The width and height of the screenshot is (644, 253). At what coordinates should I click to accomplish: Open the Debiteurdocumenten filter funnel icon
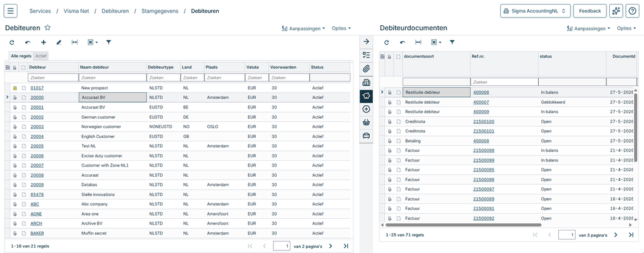(452, 43)
